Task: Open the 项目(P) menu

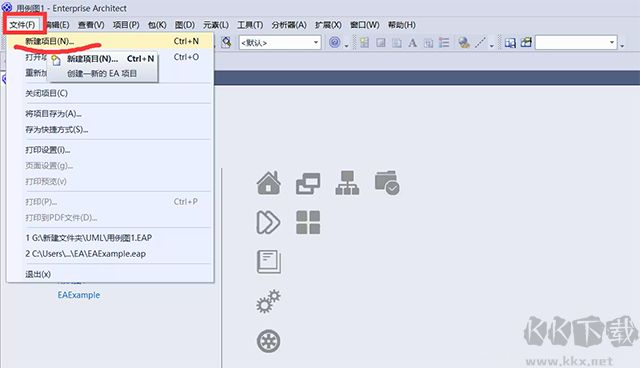Action: [126, 25]
